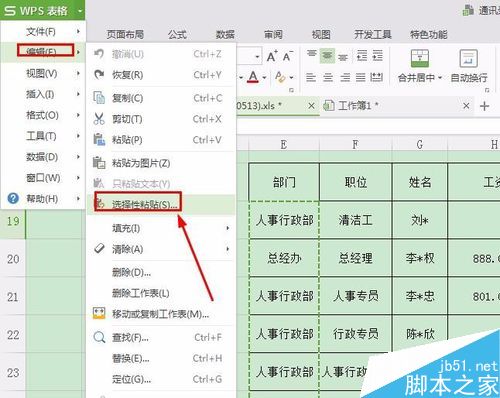Screen dimensions: 500x398
Task: Open fill color dropdown arrow
Action: click(x=291, y=78)
